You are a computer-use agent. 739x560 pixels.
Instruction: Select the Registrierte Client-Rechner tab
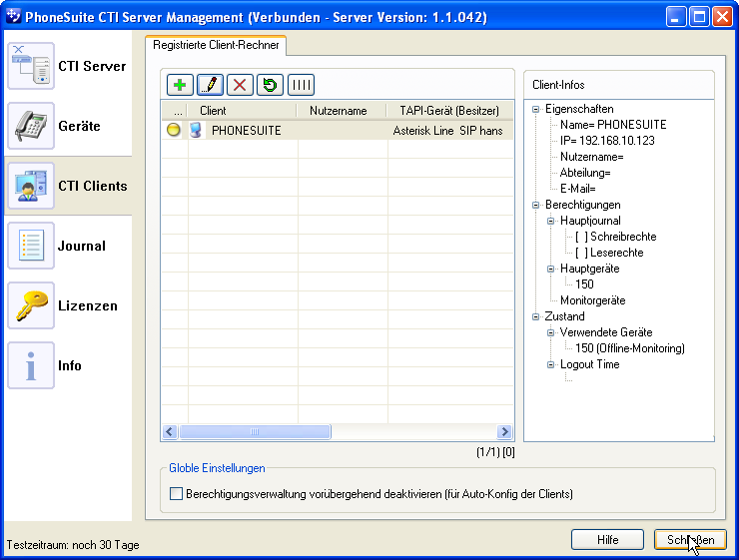(216, 45)
